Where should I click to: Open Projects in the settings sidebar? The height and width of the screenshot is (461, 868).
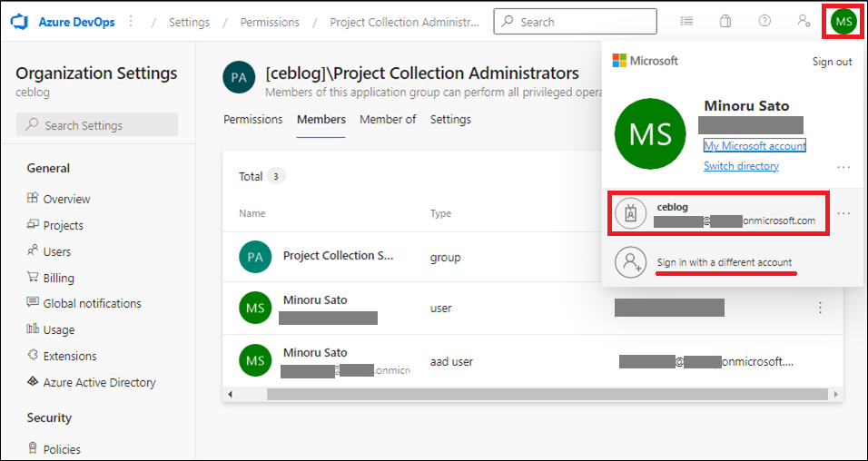click(64, 225)
